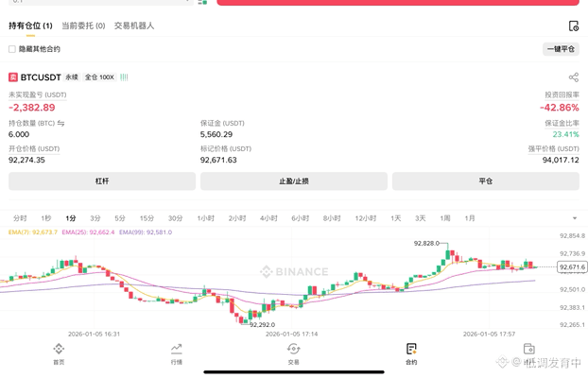This screenshot has height=378, width=588.
Task: Select the 2小时 chart interval
Action: point(237,218)
